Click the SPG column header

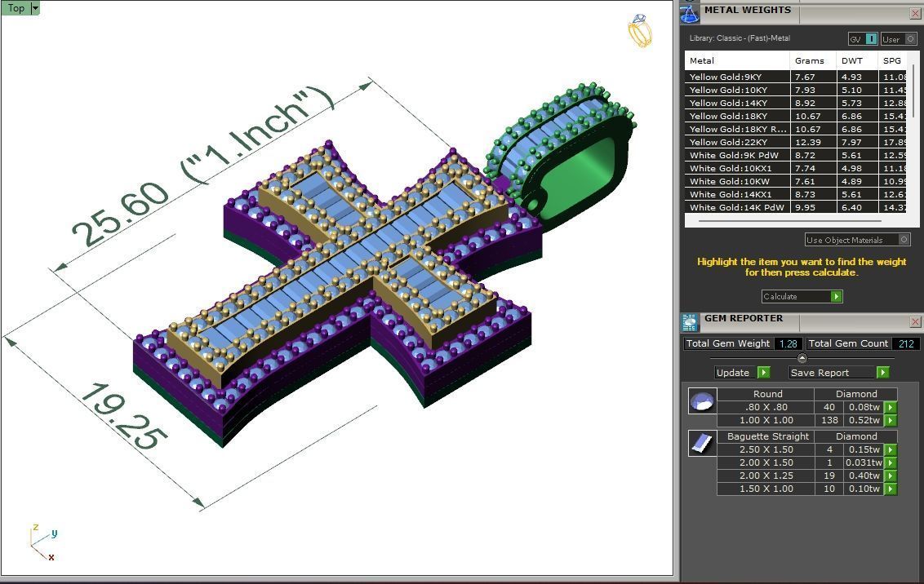tap(894, 60)
